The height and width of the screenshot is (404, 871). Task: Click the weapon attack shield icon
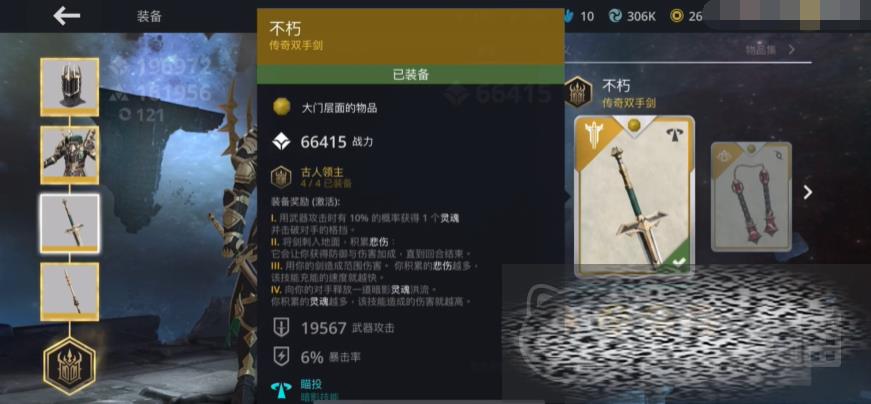point(281,327)
